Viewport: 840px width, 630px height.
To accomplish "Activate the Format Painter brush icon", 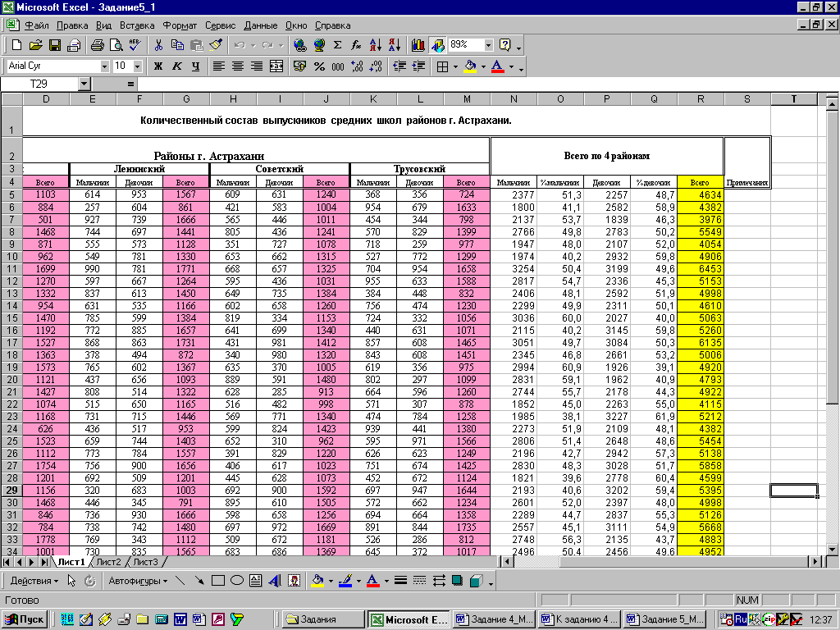I will 216,46.
